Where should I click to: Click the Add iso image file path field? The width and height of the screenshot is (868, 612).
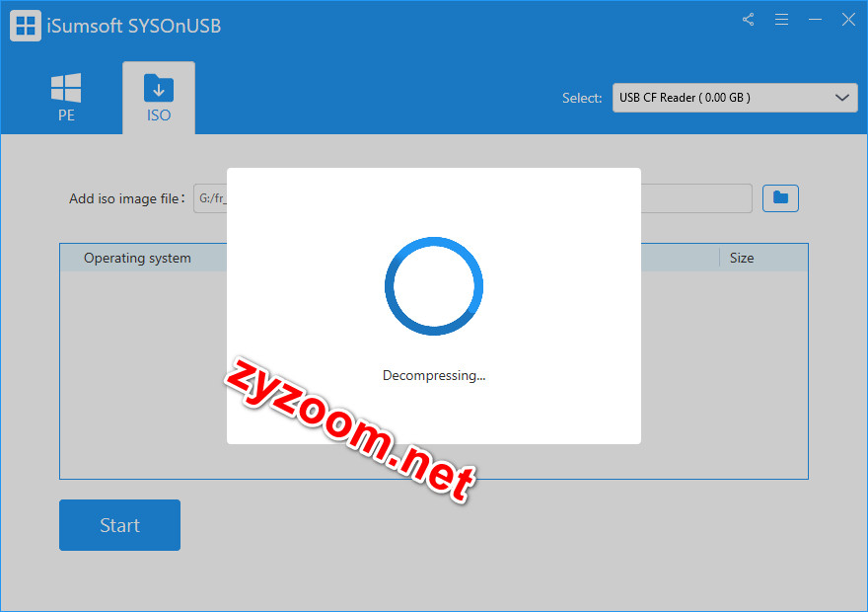point(472,198)
